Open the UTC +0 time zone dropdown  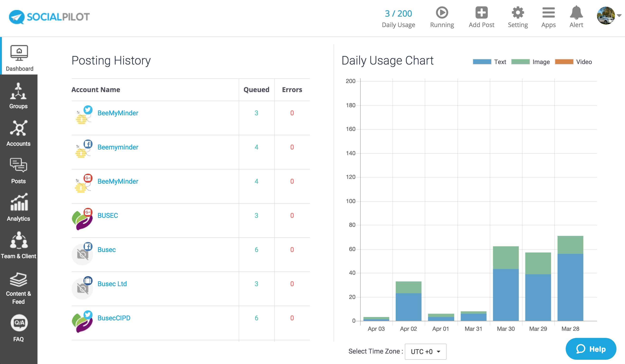[425, 351]
